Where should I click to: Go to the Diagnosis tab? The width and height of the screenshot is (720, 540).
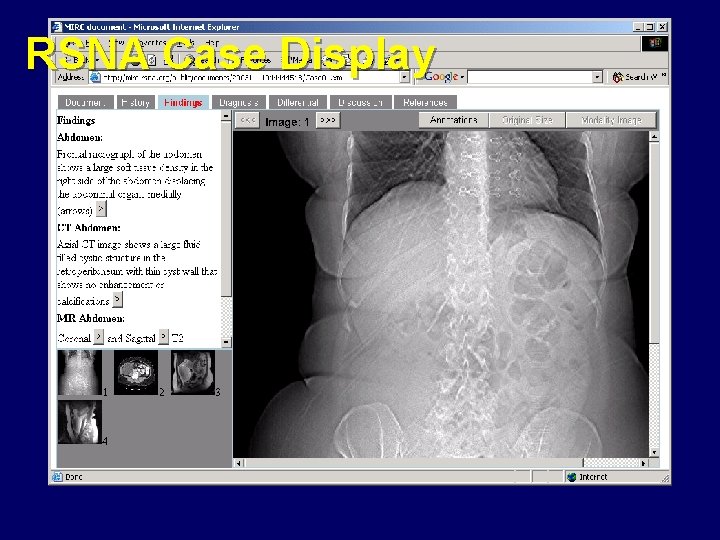(x=239, y=102)
